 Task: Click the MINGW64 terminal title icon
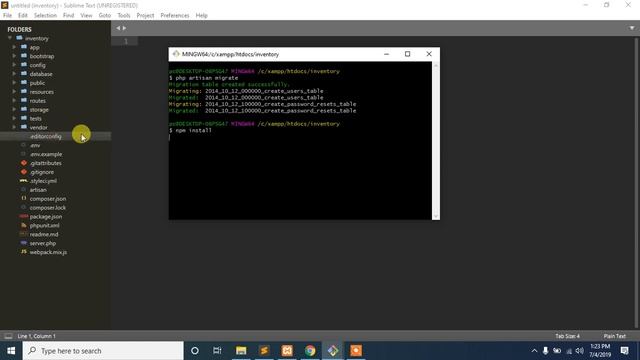click(x=176, y=54)
